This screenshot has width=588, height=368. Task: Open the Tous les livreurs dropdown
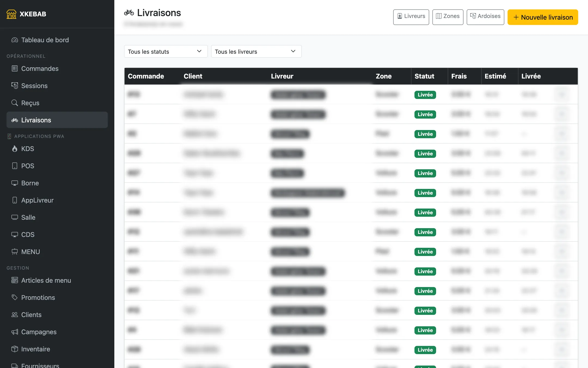[x=256, y=52]
